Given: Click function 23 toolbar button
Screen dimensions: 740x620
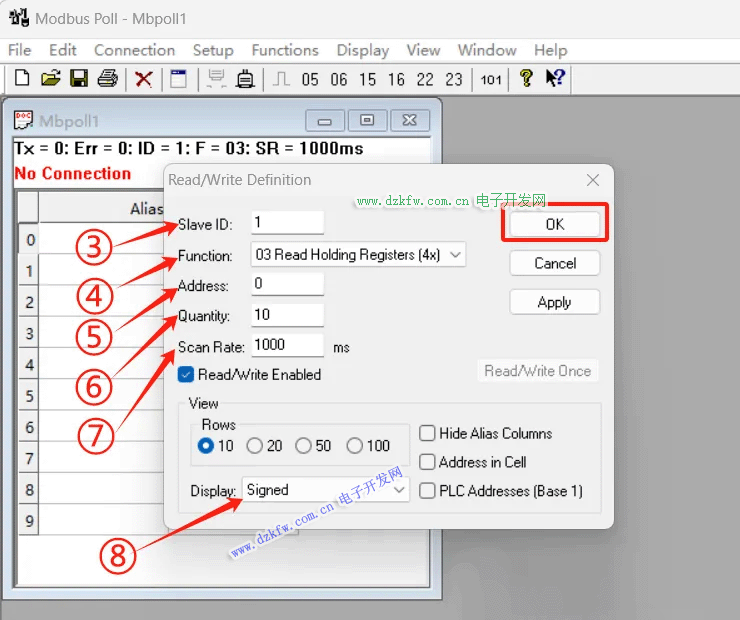Looking at the screenshot, I should pos(454,79).
